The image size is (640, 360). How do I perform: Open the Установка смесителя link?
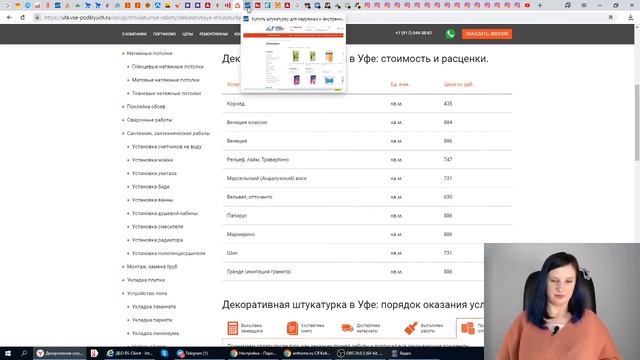157,227
